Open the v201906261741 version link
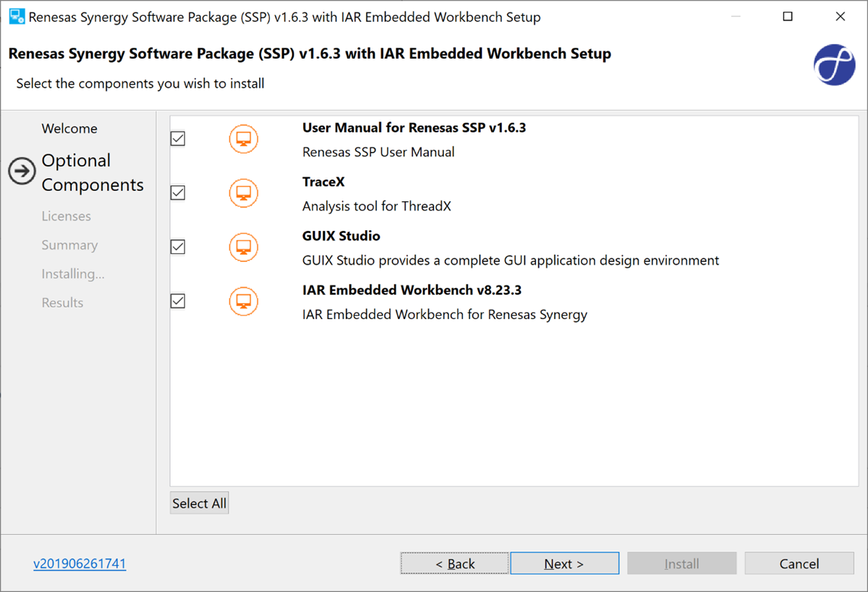This screenshot has height=592, width=868. 80,563
